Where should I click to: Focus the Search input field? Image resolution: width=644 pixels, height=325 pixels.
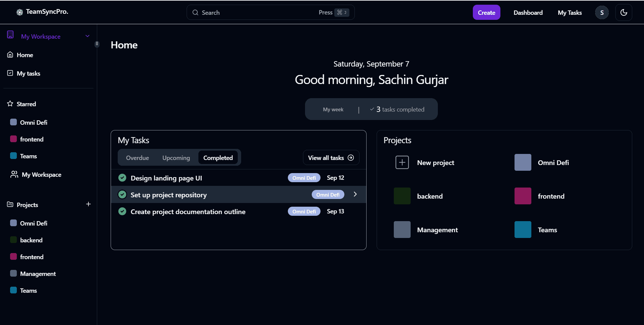point(270,12)
